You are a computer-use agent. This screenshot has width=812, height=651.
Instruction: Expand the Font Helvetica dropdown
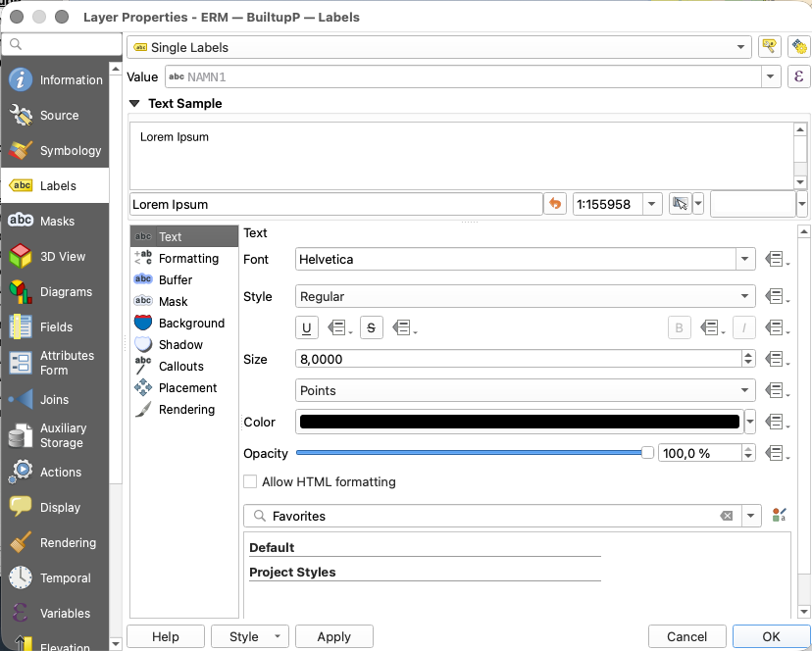(x=745, y=260)
